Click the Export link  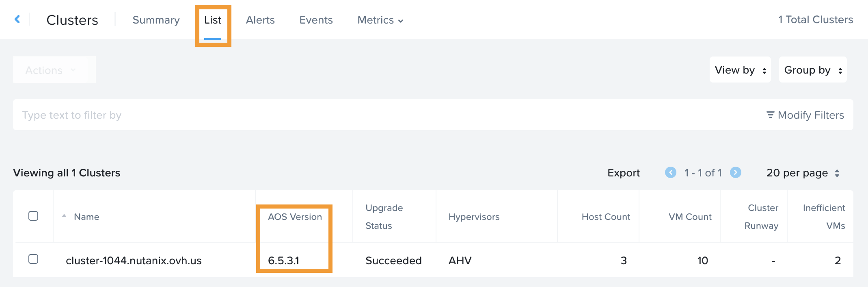point(623,172)
